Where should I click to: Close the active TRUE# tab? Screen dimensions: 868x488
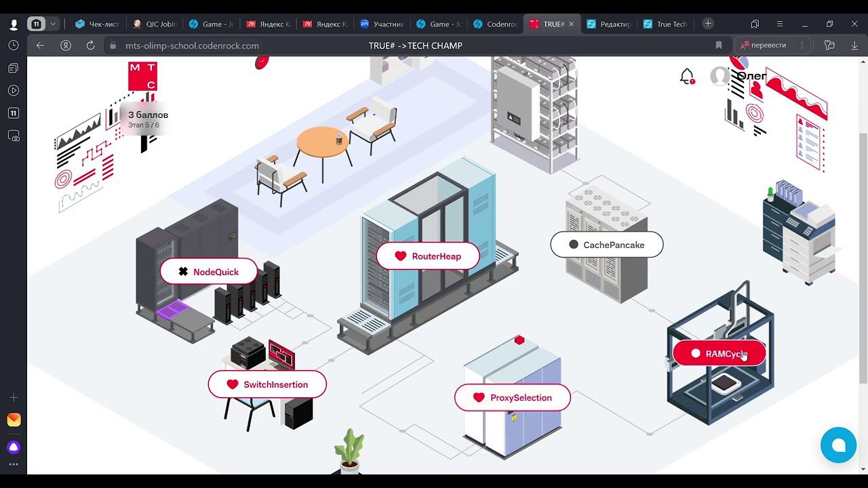tap(571, 24)
